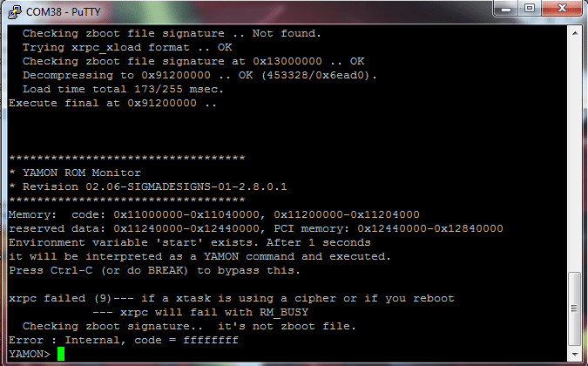Click the scrollbar down arrow
The width and height of the screenshot is (588, 366).
pyautogui.click(x=575, y=354)
